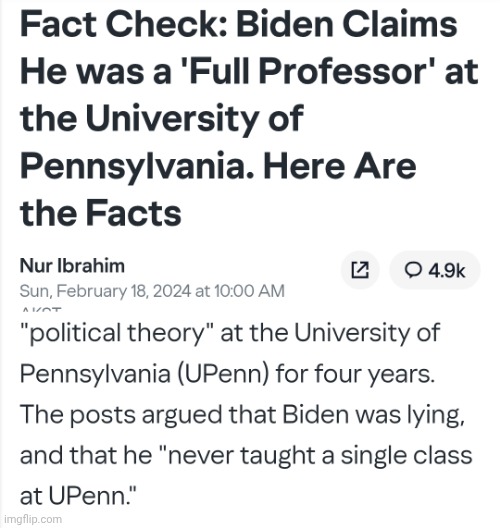Image resolution: width=500 pixels, height=528 pixels.
Task: Click the 'Fact Check:' headline prefix
Action: point(124,24)
